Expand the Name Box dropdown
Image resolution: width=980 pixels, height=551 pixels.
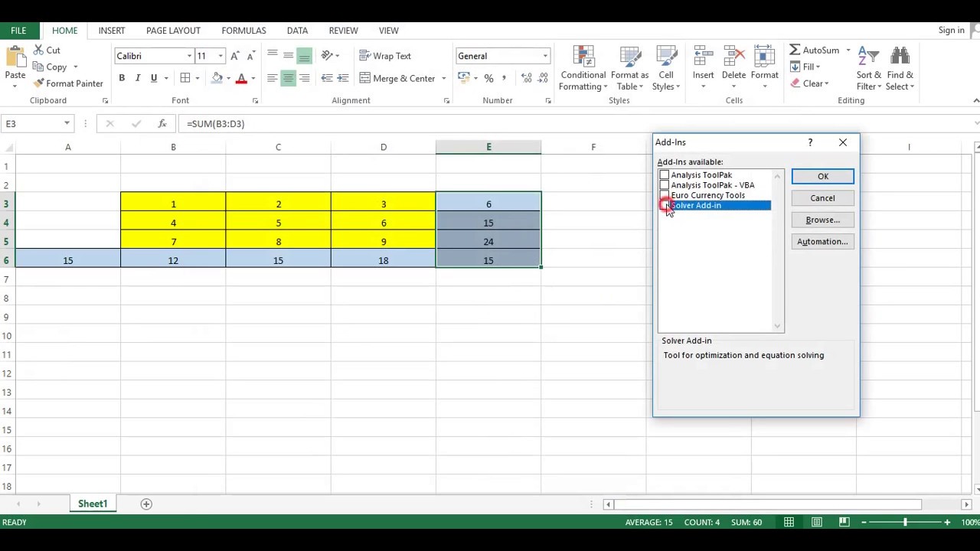click(x=67, y=123)
